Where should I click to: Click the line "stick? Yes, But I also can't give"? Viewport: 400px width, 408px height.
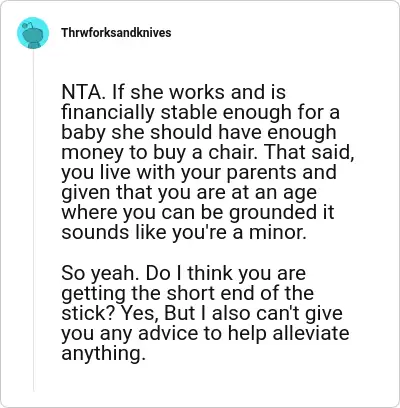pos(202,313)
